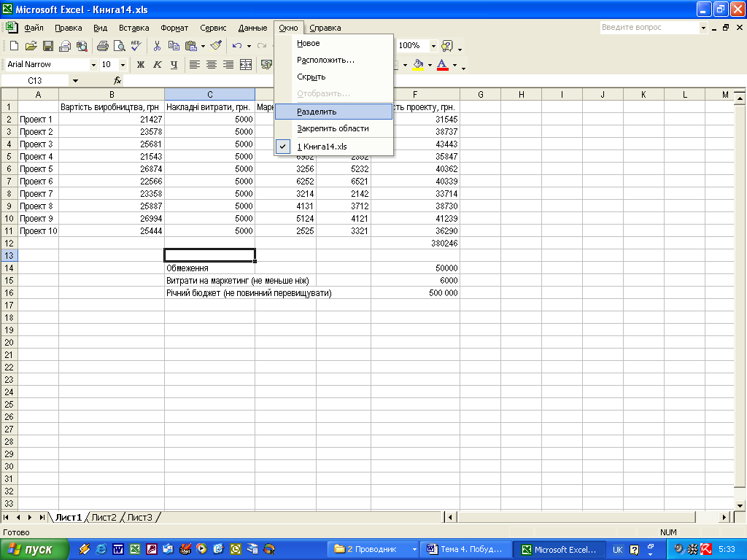Open the 2 Проводник taskbar group
This screenshot has height=560, width=747.
(x=374, y=549)
